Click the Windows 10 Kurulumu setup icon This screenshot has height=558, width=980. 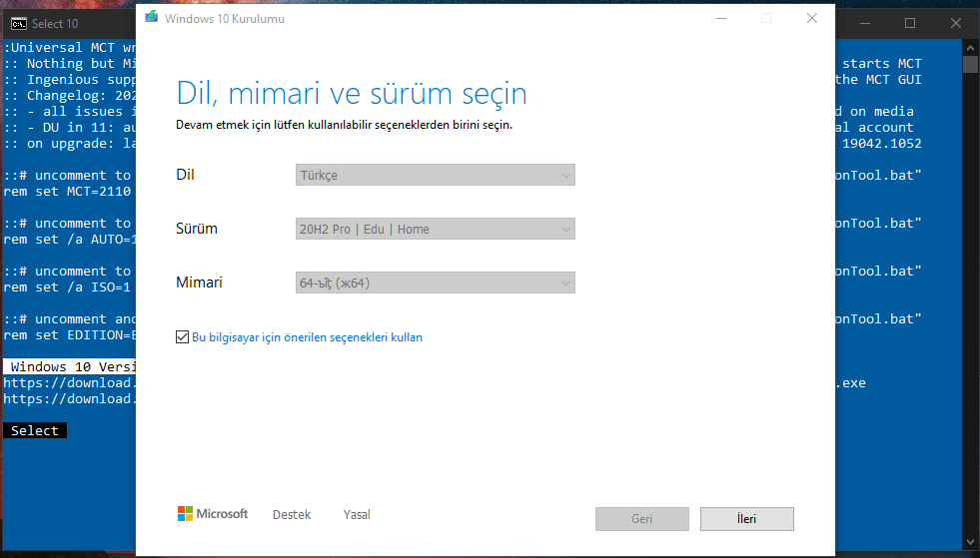tap(151, 17)
